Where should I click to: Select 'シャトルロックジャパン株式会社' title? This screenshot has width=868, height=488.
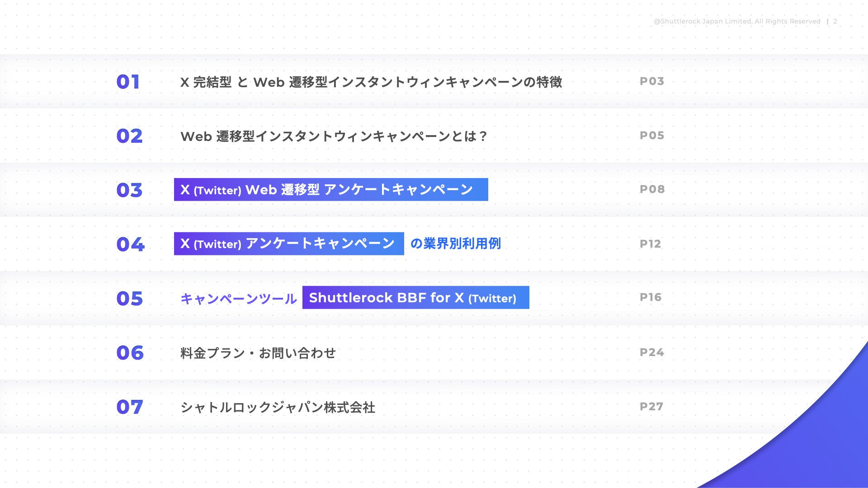278,407
